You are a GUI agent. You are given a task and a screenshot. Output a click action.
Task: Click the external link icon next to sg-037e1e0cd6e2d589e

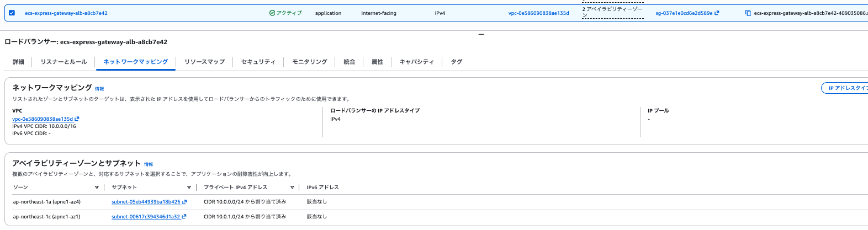pos(717,13)
